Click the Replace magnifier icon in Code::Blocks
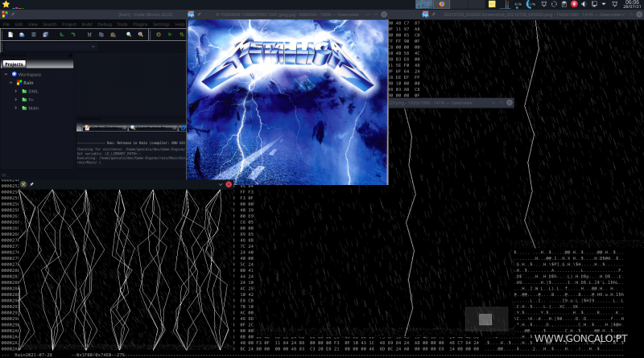This screenshot has height=358, width=644. click(140, 35)
